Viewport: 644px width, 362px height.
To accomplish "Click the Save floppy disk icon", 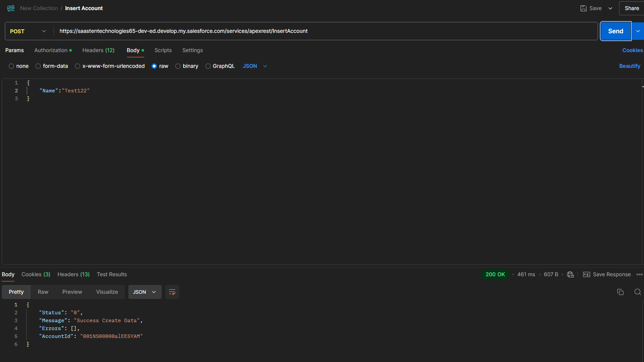I will point(584,8).
